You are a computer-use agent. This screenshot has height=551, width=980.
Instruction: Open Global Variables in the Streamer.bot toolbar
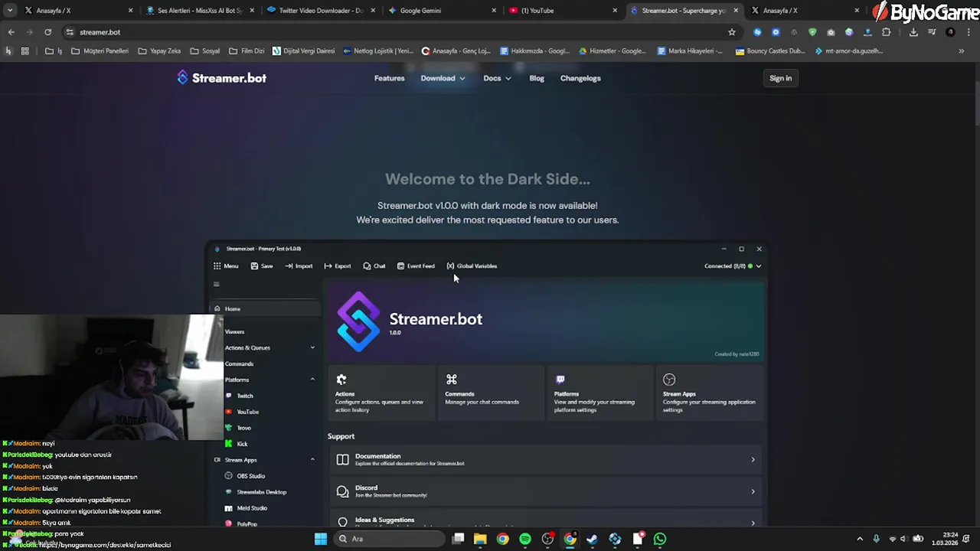472,266
